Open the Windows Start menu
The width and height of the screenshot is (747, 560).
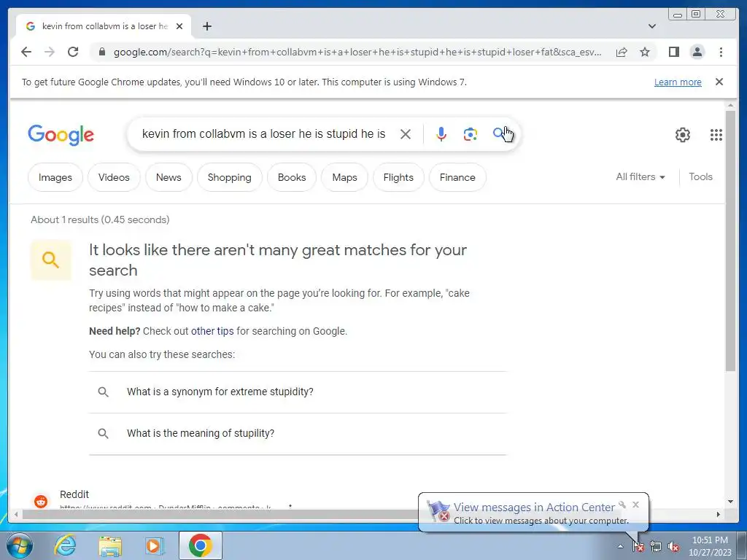(20, 545)
